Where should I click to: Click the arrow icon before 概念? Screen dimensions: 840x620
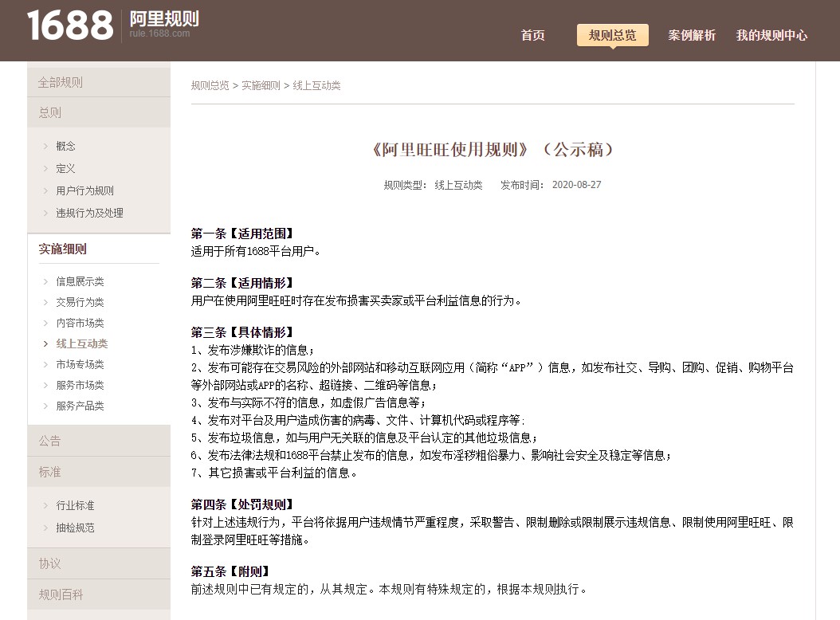pos(45,146)
